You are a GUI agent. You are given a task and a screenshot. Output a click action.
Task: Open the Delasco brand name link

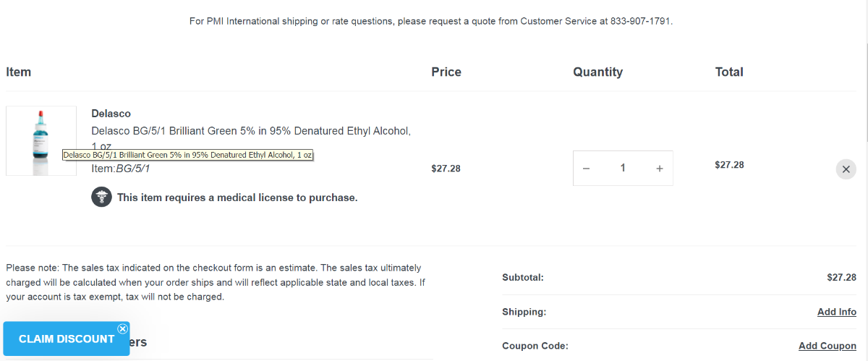[x=111, y=114]
